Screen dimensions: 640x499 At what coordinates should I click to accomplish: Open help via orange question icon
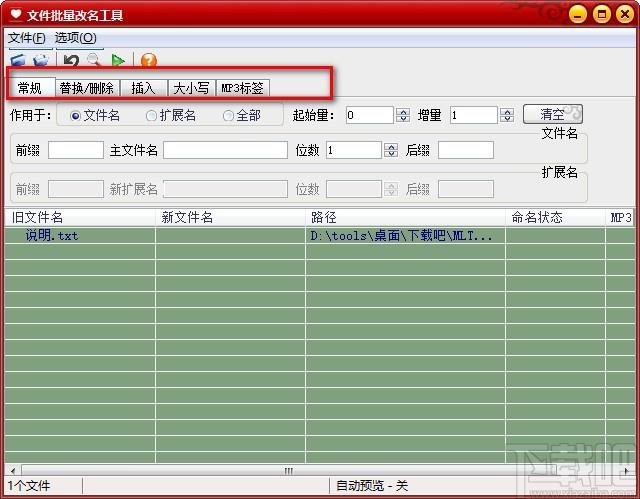[x=149, y=62]
